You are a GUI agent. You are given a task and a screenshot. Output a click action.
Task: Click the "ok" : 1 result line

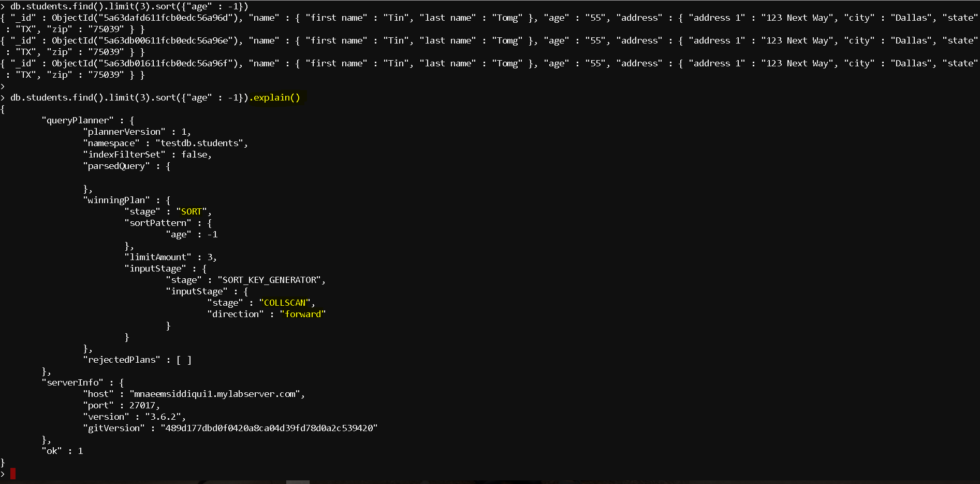pos(62,451)
